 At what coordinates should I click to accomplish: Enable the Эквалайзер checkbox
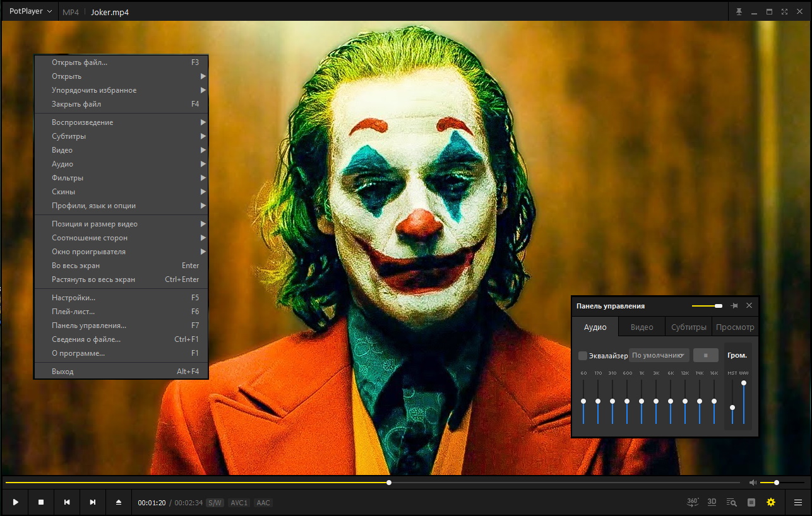pos(583,356)
